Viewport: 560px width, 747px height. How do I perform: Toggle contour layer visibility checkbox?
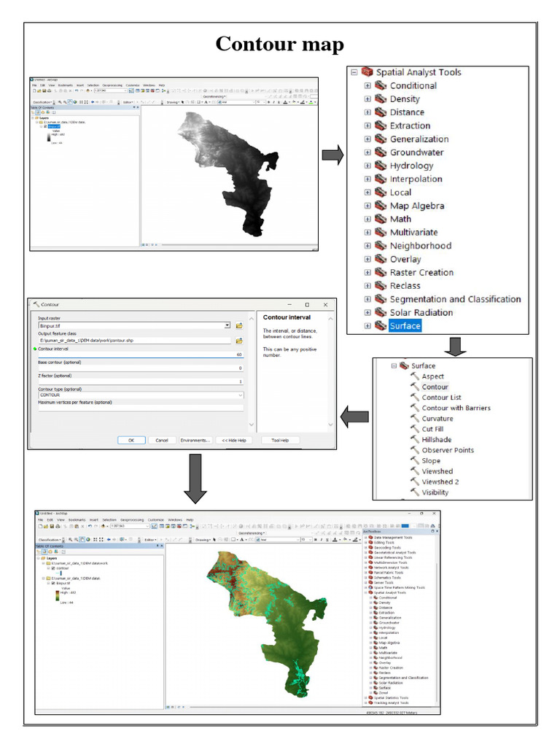[x=51, y=568]
